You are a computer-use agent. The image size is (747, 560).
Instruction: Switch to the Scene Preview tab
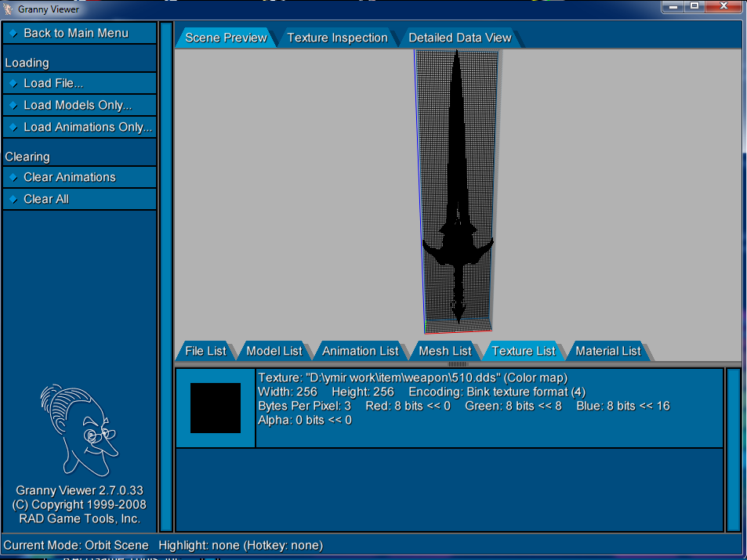tap(226, 38)
